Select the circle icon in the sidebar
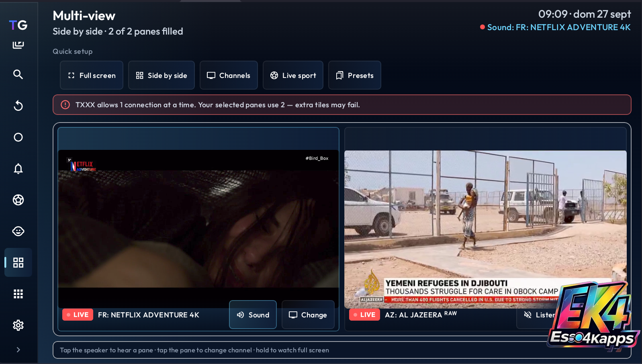This screenshot has height=364, width=642. pos(18,137)
